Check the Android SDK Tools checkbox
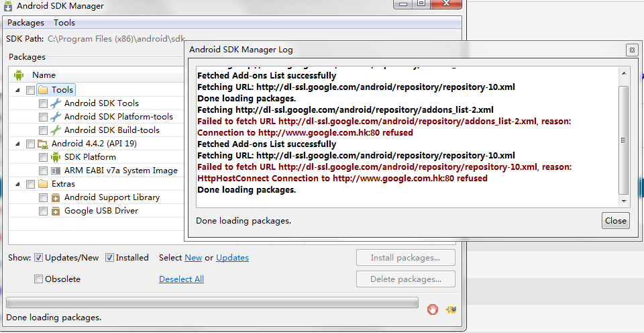The height and width of the screenshot is (333, 644). click(x=43, y=103)
